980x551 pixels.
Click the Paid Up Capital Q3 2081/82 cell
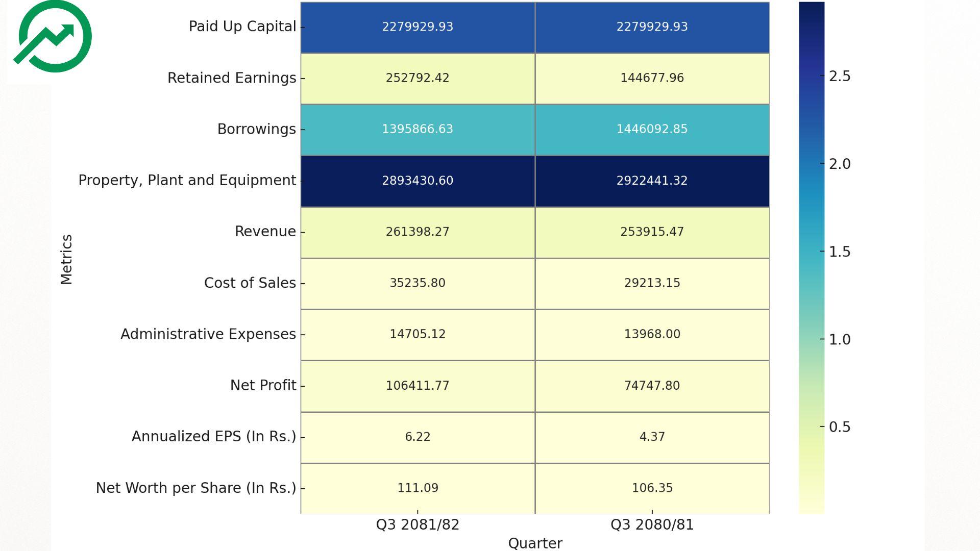pos(418,27)
